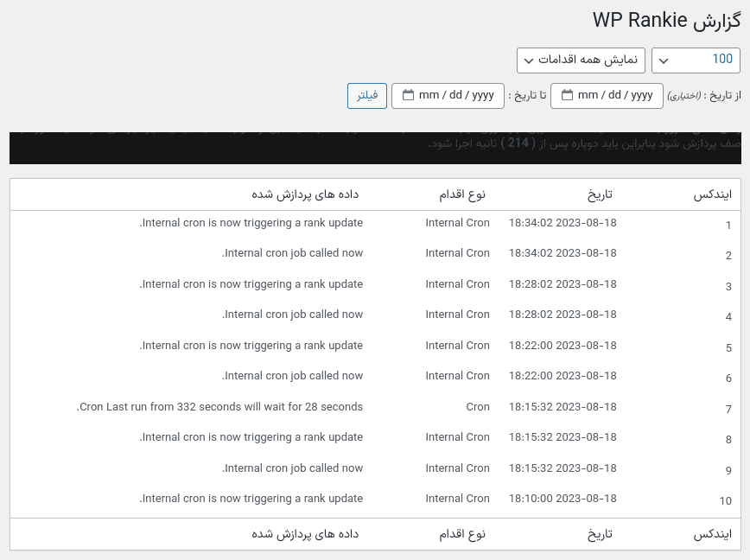This screenshot has height=560, width=750.
Task: Select row 5 rank update message
Action: pos(251,346)
